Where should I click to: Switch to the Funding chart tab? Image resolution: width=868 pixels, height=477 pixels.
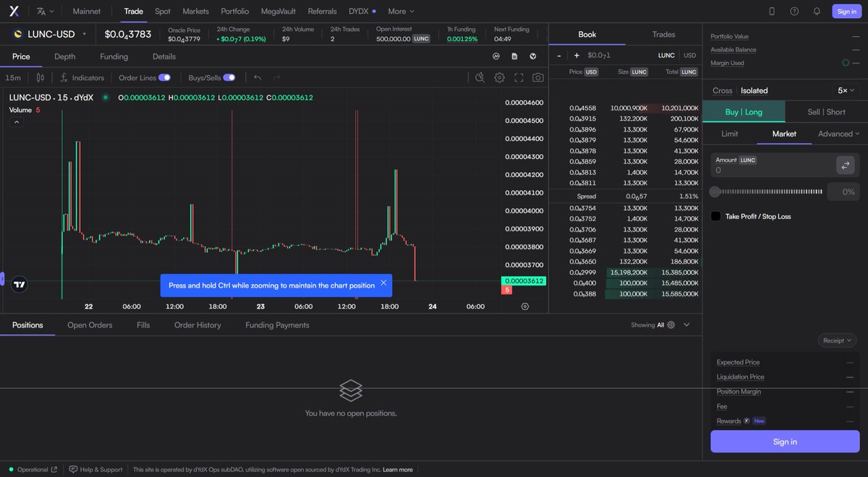click(114, 56)
